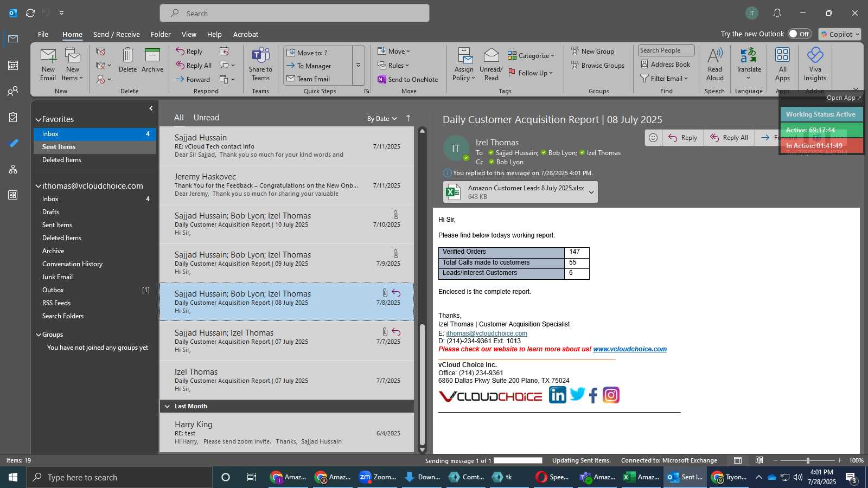Switch to Unread filter
The width and height of the screenshot is (868, 488).
tap(207, 118)
